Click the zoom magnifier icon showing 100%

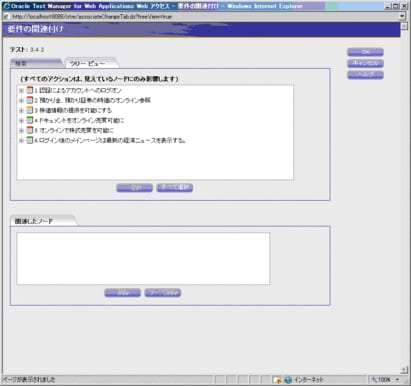coord(374,379)
